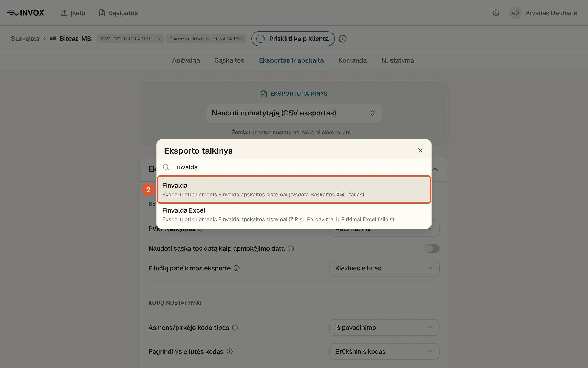Viewport: 588px width, 368px height.
Task: Switch to the Apžvalga tab
Action: (x=186, y=60)
